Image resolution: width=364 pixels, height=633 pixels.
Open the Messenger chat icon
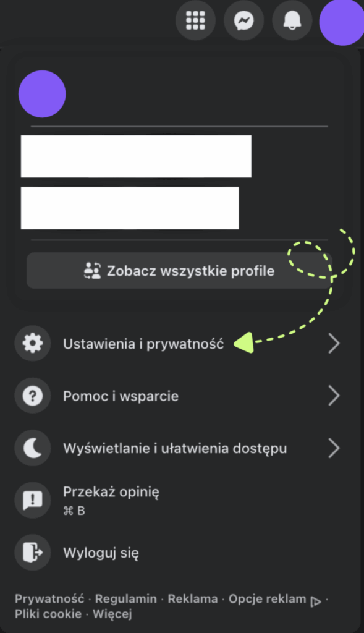point(243,20)
